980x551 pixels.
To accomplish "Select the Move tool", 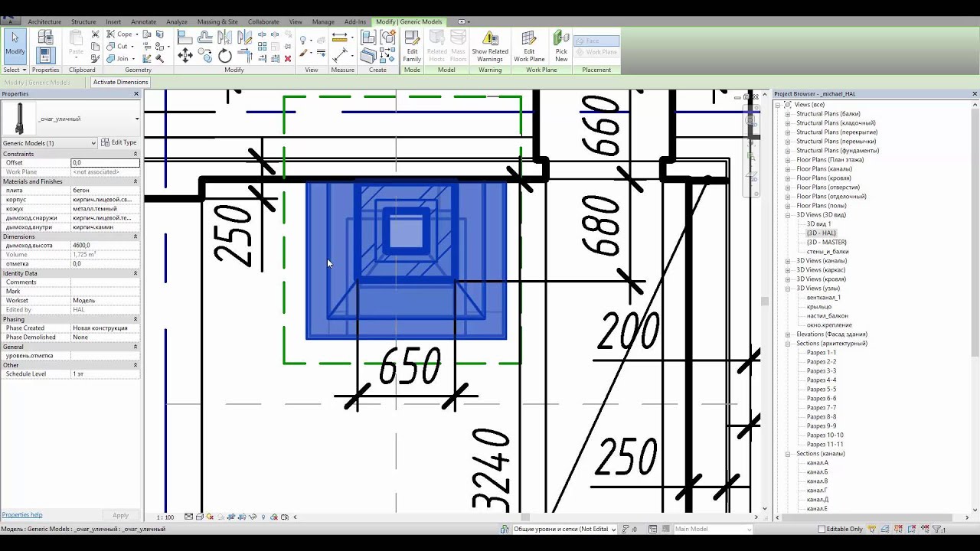I will point(185,55).
